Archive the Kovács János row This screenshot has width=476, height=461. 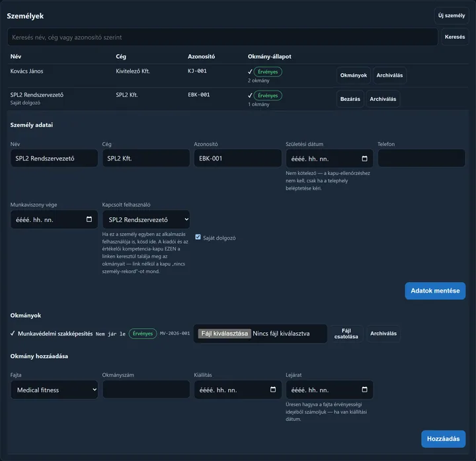point(389,75)
